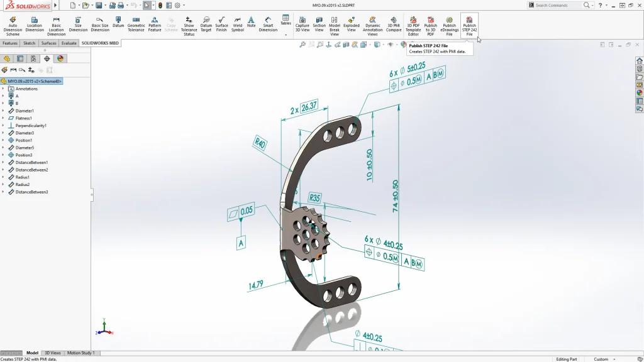Click the Auto Dimension Scheme tool
The image size is (644, 362).
click(x=13, y=25)
